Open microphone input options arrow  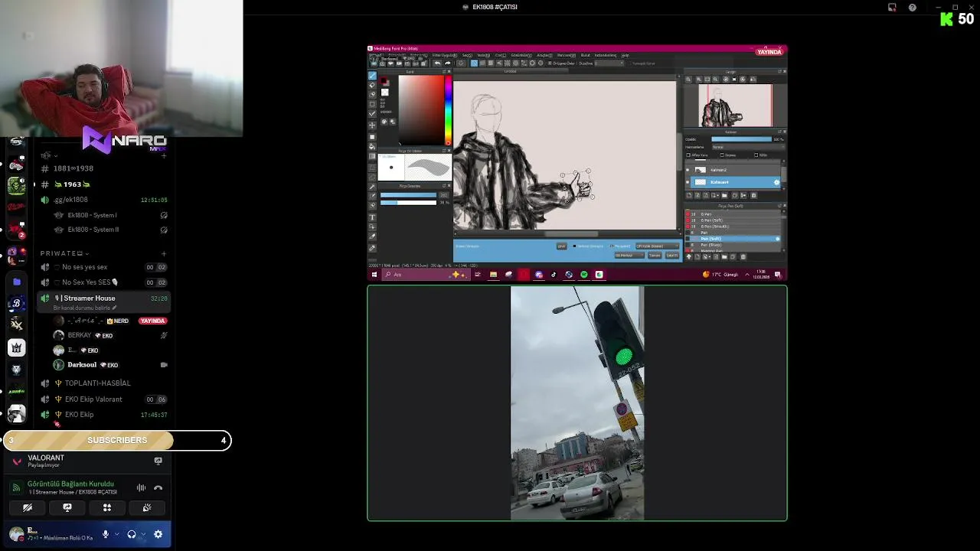click(x=116, y=534)
